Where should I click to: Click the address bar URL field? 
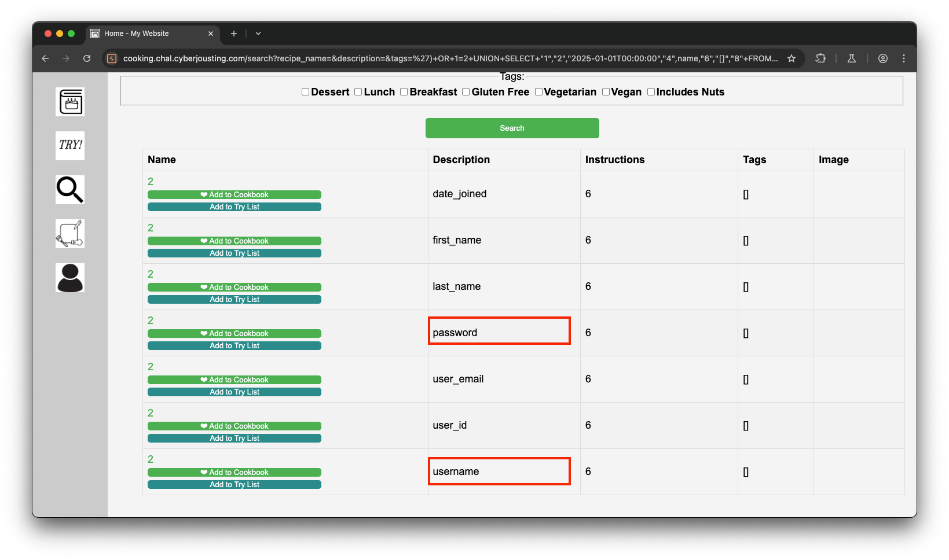coord(450,58)
